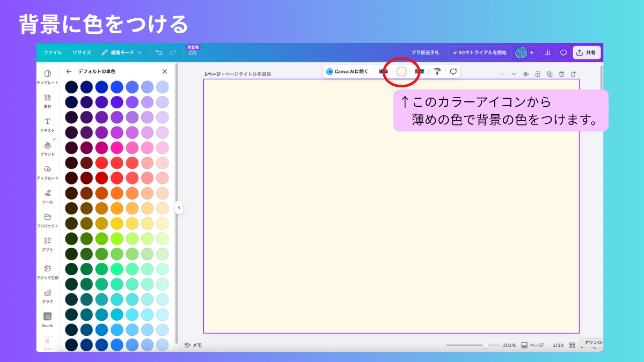Collapse the side panel with arrow handle
644x362 pixels.
pyautogui.click(x=179, y=208)
